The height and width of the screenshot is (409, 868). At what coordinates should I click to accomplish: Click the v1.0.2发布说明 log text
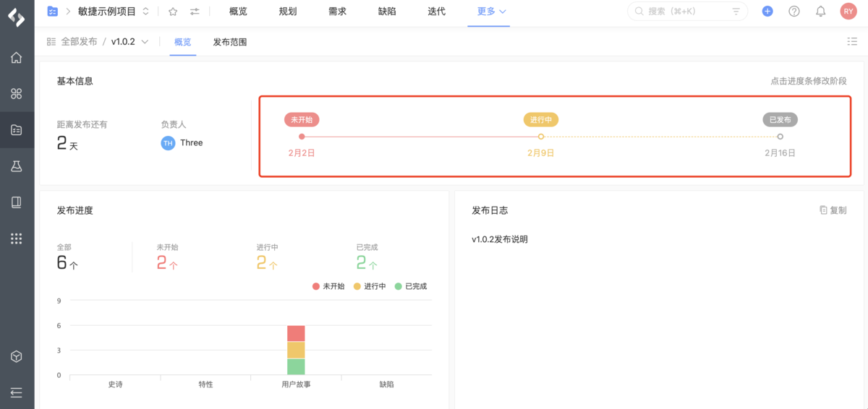pyautogui.click(x=500, y=239)
